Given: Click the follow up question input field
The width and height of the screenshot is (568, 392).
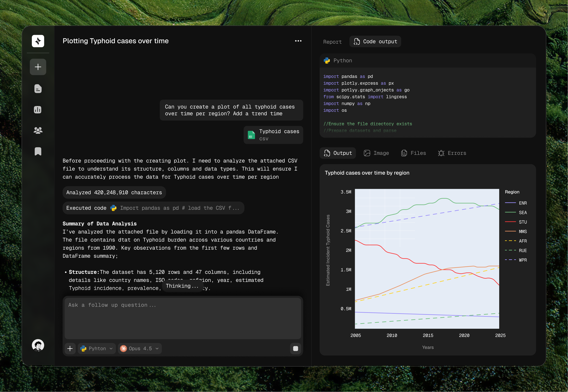Looking at the screenshot, I should 183,318.
